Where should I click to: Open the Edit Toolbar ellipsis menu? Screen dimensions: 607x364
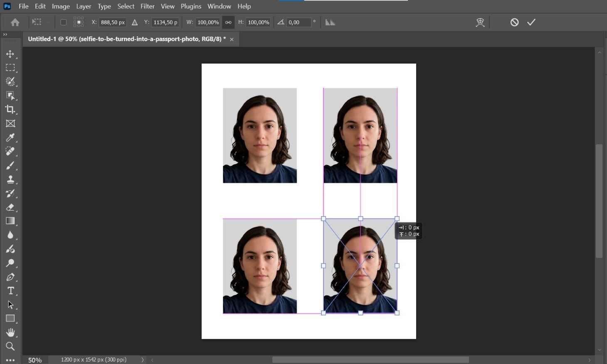(x=10, y=360)
